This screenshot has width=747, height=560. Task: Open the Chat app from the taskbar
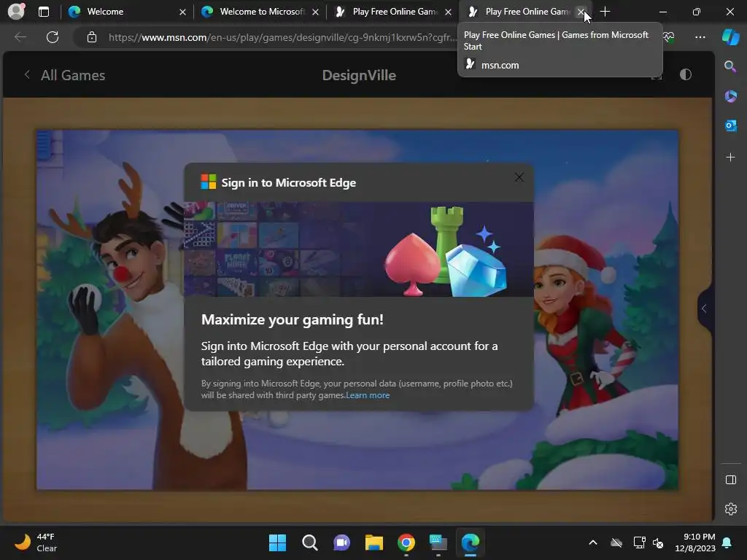pyautogui.click(x=341, y=542)
